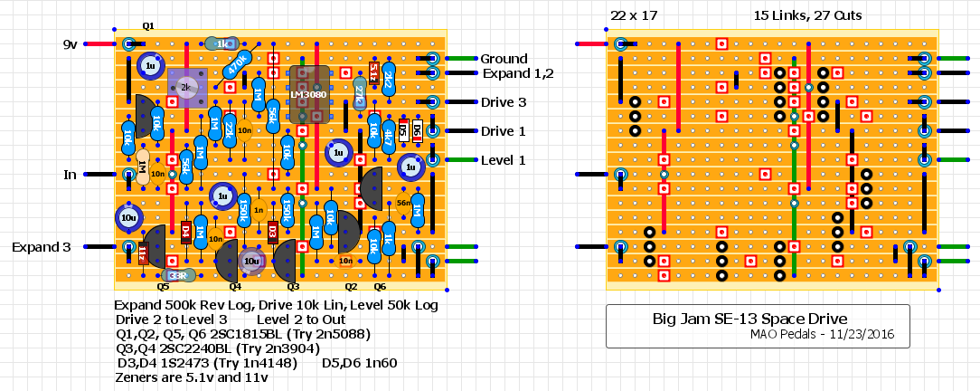This screenshot has width=980, height=391.
Task: Select the 10u capacitor near Expand 3
Action: pos(128,217)
